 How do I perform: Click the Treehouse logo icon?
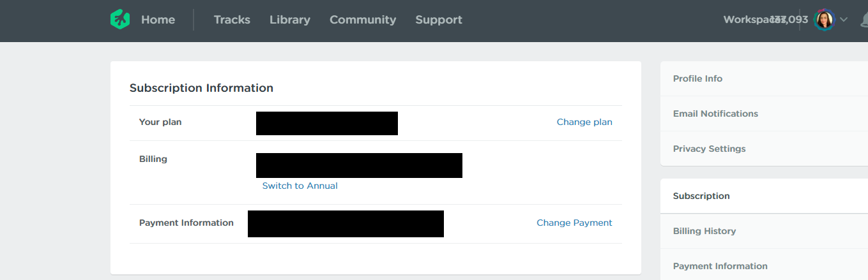click(x=119, y=20)
